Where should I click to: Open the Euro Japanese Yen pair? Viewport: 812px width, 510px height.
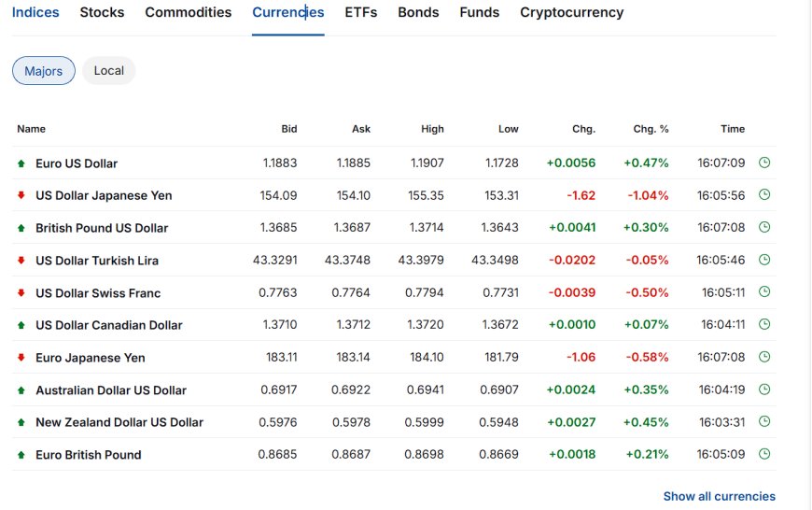tap(91, 358)
